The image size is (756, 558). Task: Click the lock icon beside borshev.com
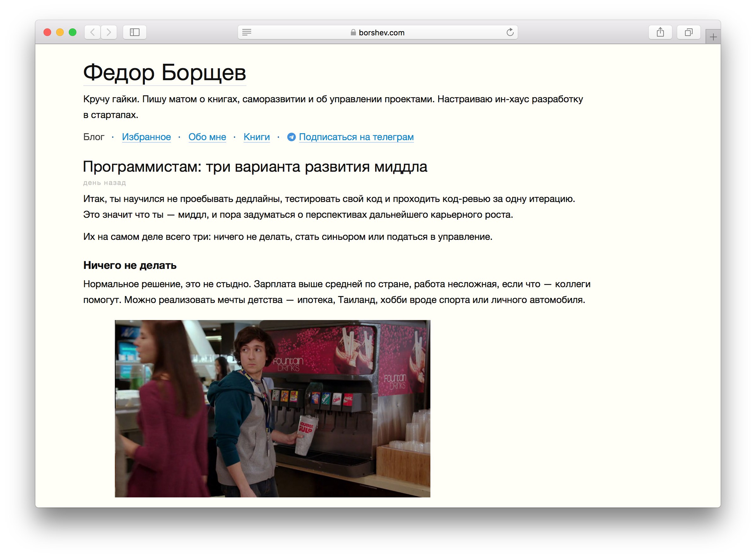click(x=353, y=33)
